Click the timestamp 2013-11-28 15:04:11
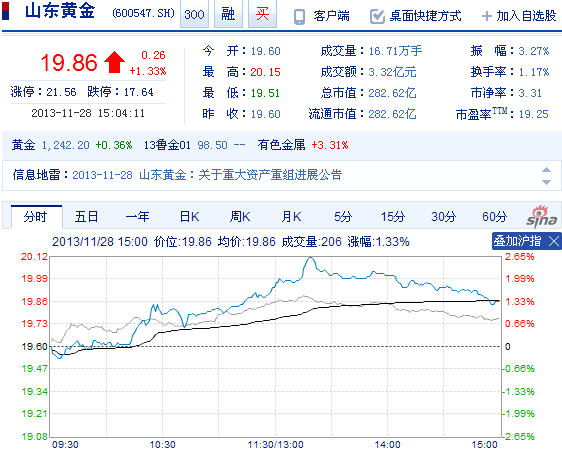This screenshot has width=562, height=449. click(x=88, y=113)
